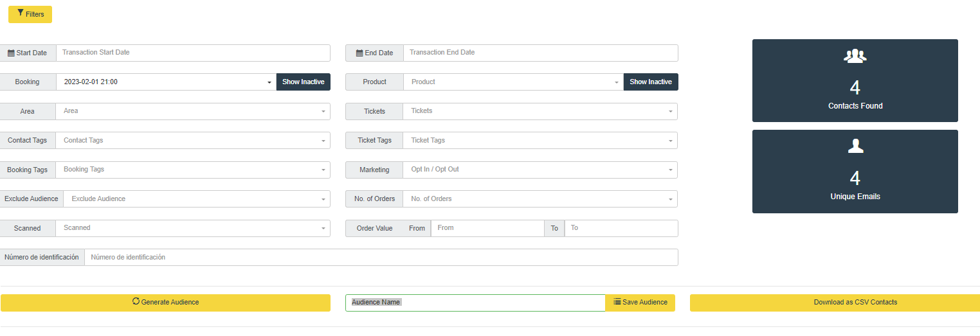Open the No. of Orders dropdown

[540, 199]
